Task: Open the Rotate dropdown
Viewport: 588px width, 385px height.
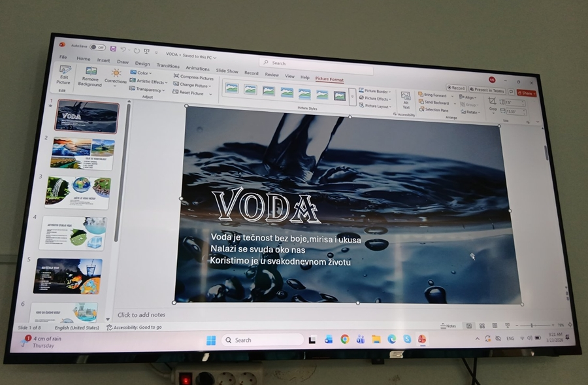Action: click(x=470, y=112)
